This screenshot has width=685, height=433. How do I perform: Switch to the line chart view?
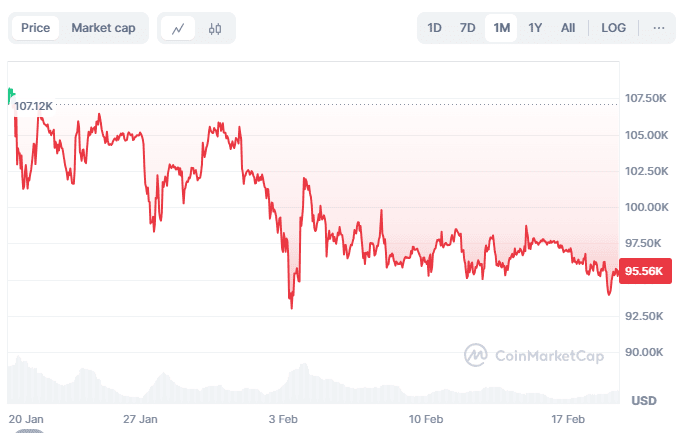point(178,28)
